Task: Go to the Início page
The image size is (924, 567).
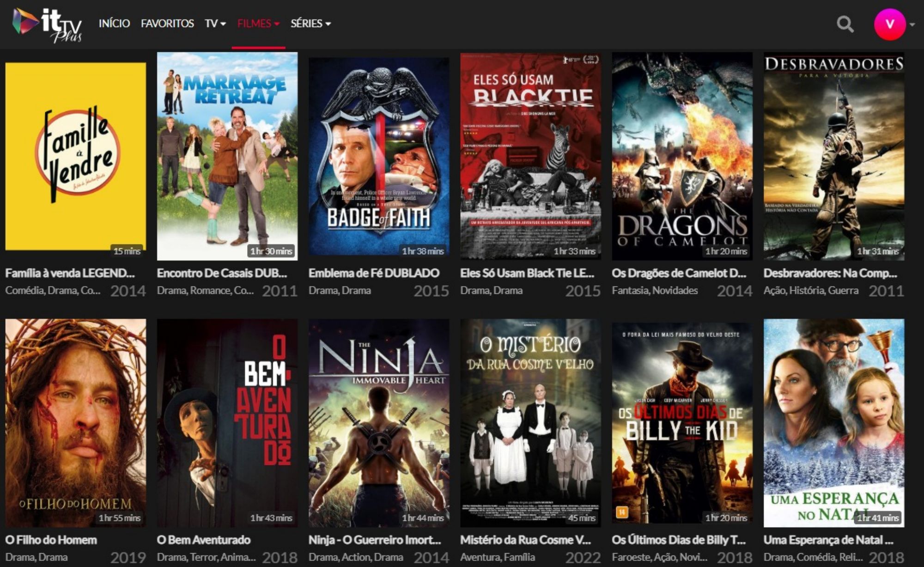Action: (114, 24)
